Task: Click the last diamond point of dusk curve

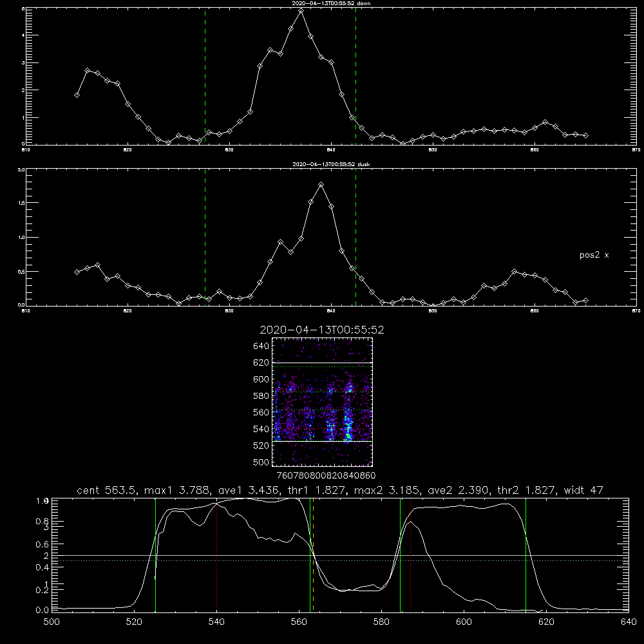Action: [585, 301]
